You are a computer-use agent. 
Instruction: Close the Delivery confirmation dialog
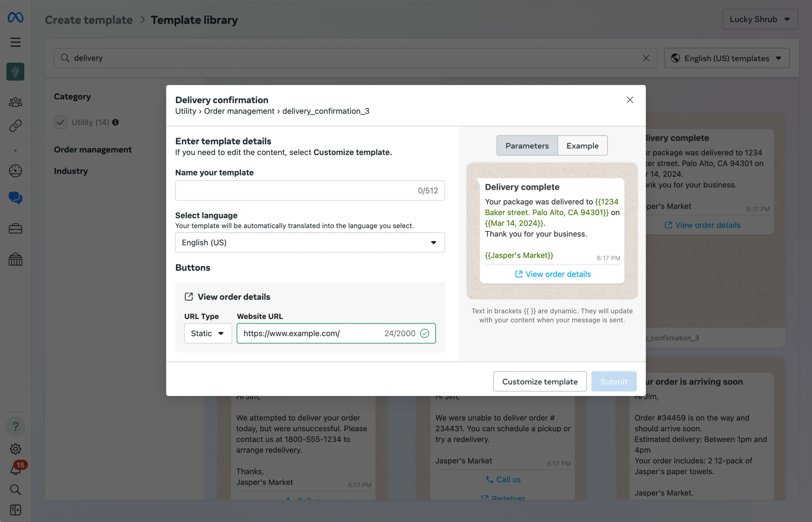pos(629,100)
